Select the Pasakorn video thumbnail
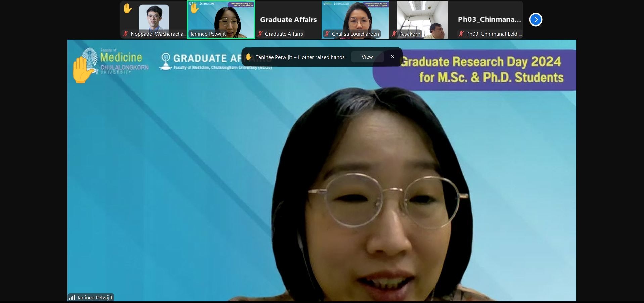 [422, 18]
